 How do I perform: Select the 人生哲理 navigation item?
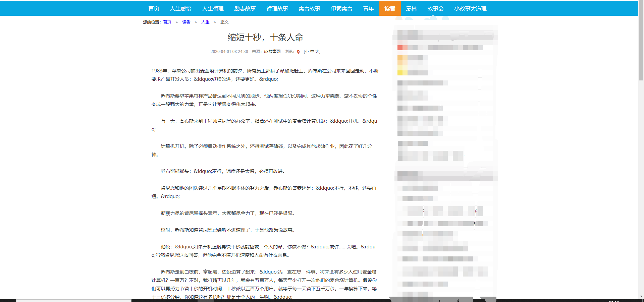pyautogui.click(x=213, y=8)
